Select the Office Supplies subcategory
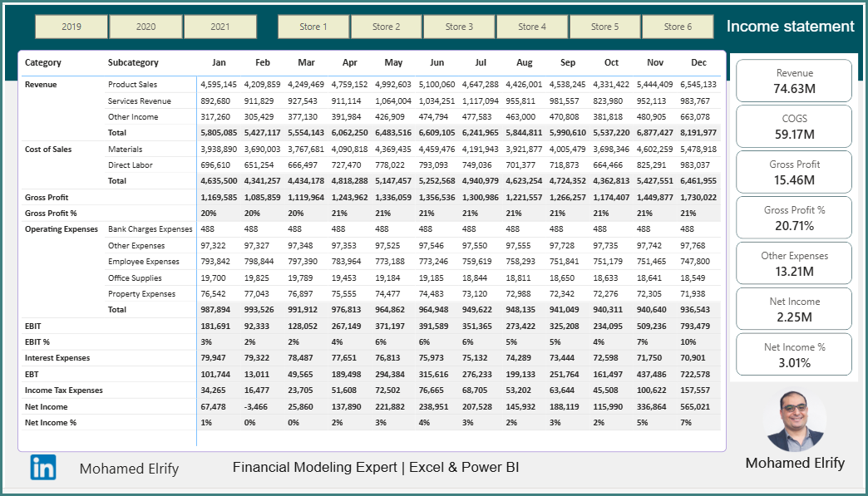 pos(135,277)
